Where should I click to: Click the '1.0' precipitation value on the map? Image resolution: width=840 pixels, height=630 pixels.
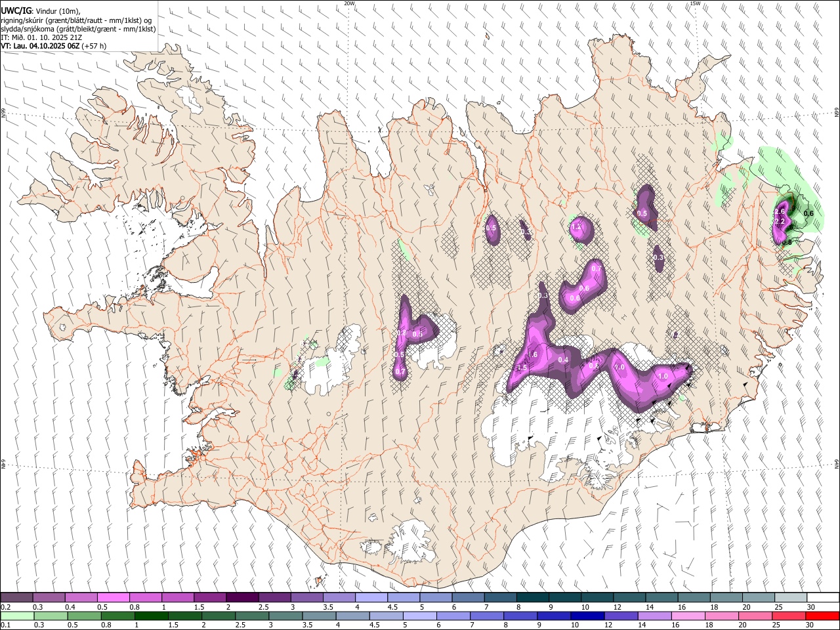click(x=663, y=376)
